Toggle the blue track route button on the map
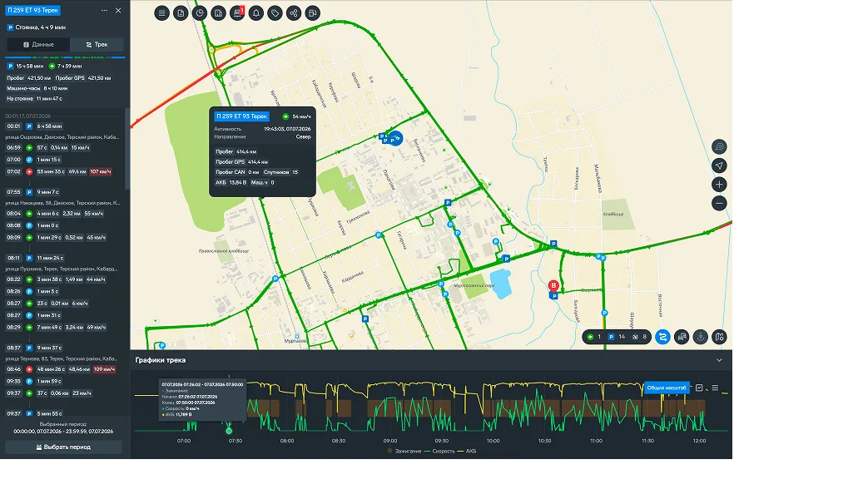868x499 pixels. (662, 337)
